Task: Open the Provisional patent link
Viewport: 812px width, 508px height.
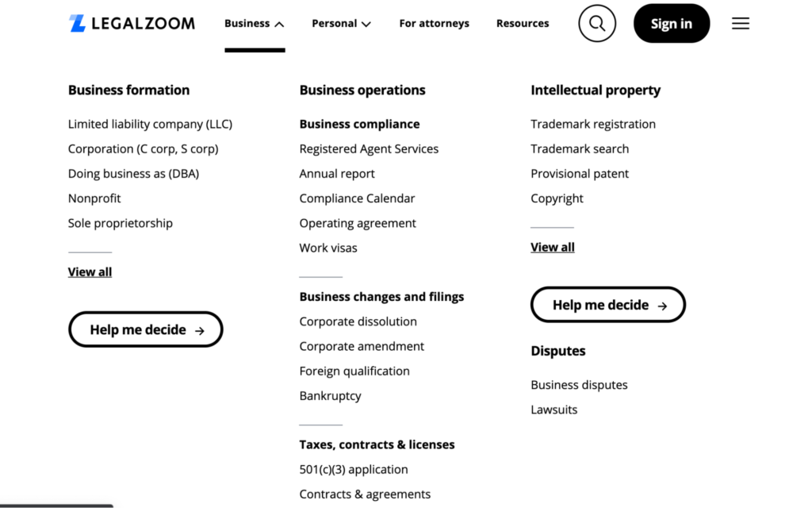Action: (x=580, y=173)
